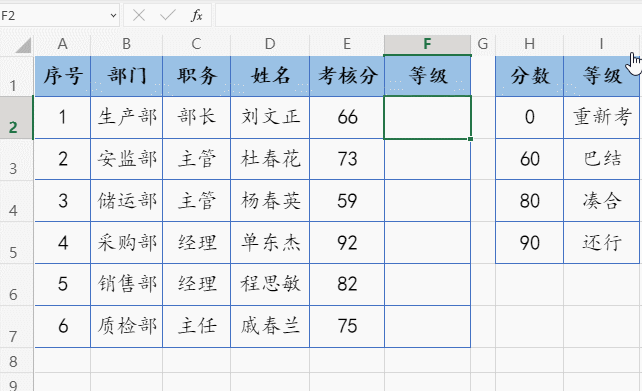Select row 3 header

pos(16,160)
